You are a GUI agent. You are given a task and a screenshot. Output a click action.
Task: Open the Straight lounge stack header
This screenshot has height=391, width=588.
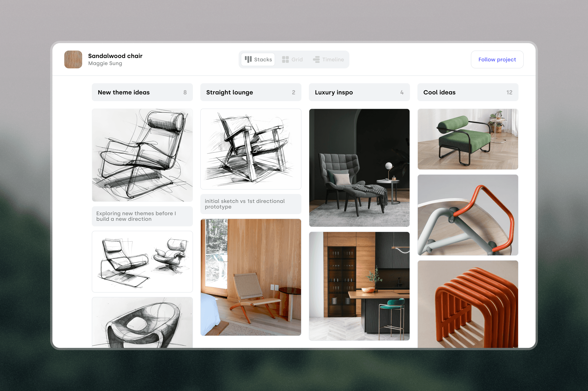251,92
